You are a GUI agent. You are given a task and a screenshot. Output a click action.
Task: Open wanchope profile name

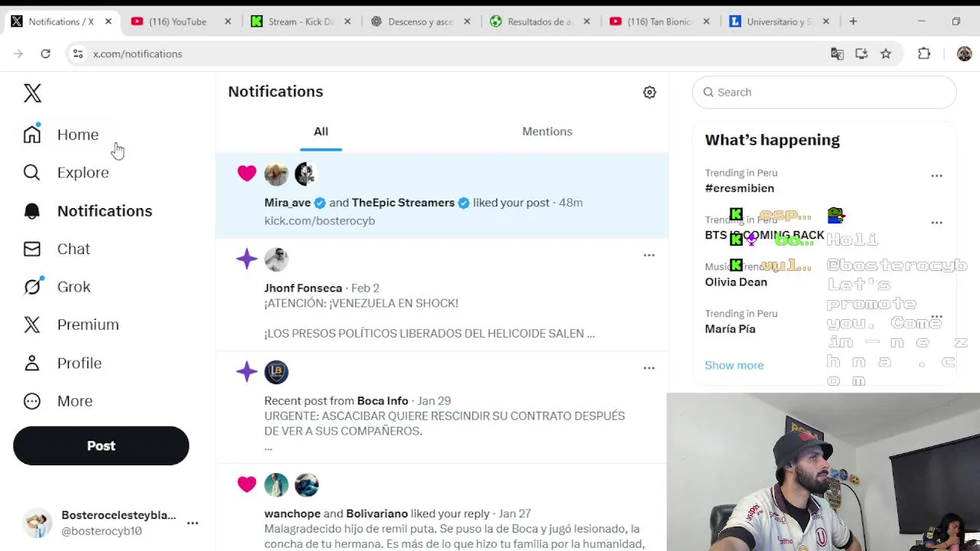pyautogui.click(x=292, y=514)
